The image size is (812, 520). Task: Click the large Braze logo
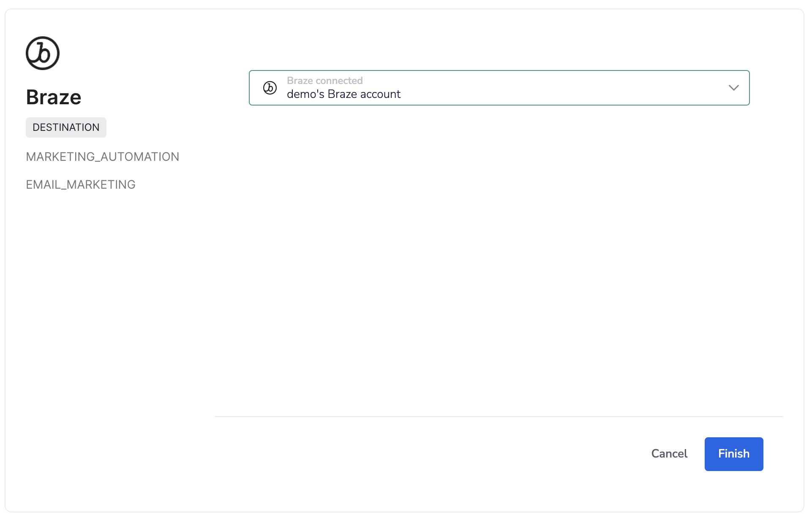click(x=43, y=53)
